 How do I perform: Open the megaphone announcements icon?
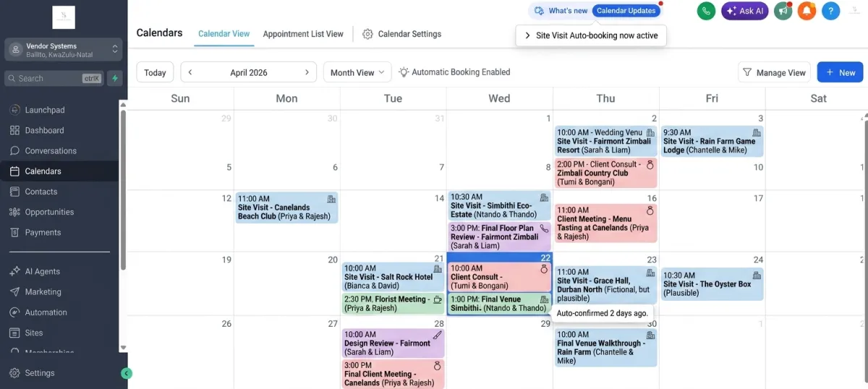click(x=783, y=11)
